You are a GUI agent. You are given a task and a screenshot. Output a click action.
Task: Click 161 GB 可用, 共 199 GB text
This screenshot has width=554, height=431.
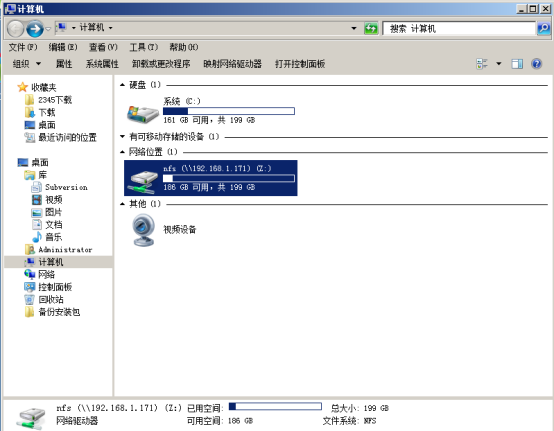pyautogui.click(x=209, y=120)
